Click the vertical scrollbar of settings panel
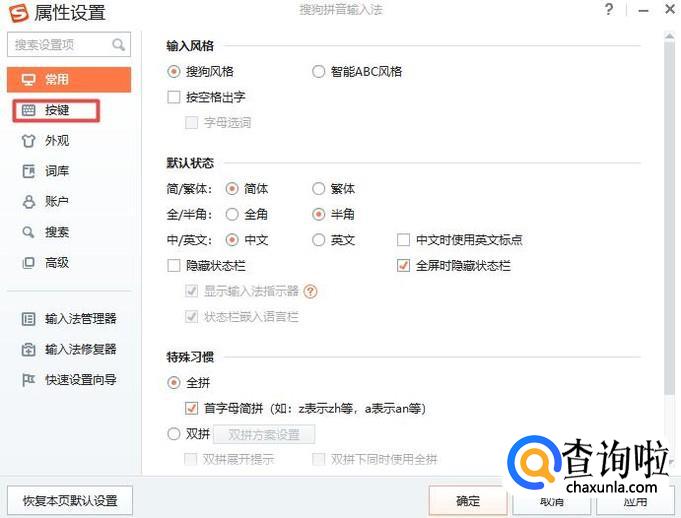 (669, 217)
